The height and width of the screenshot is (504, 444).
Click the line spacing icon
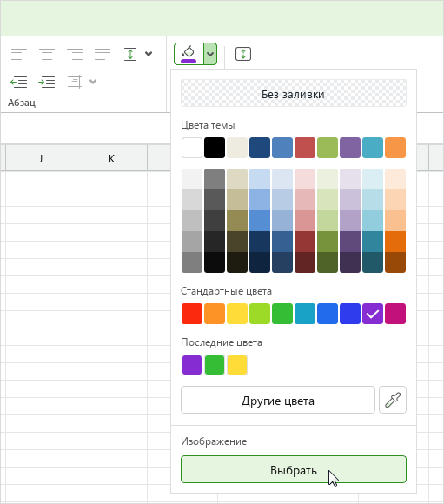pyautogui.click(x=130, y=54)
